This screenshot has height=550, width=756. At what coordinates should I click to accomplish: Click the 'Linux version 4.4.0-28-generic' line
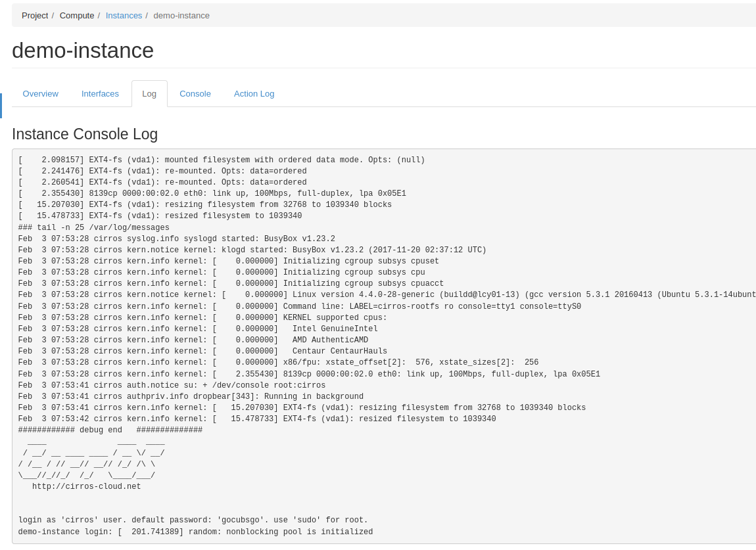pos(387,294)
